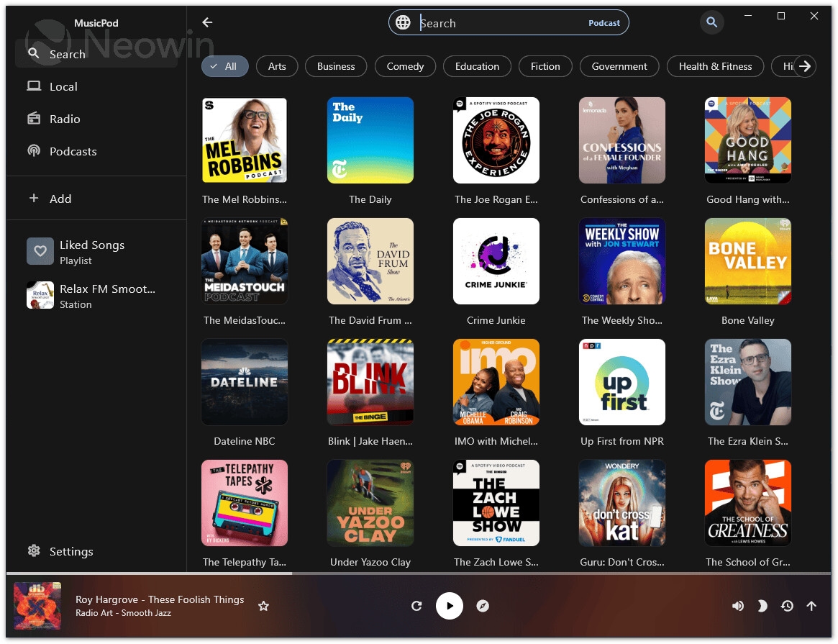The width and height of the screenshot is (838, 644).
Task: Click the compass explore icon in the player
Action: tap(483, 606)
